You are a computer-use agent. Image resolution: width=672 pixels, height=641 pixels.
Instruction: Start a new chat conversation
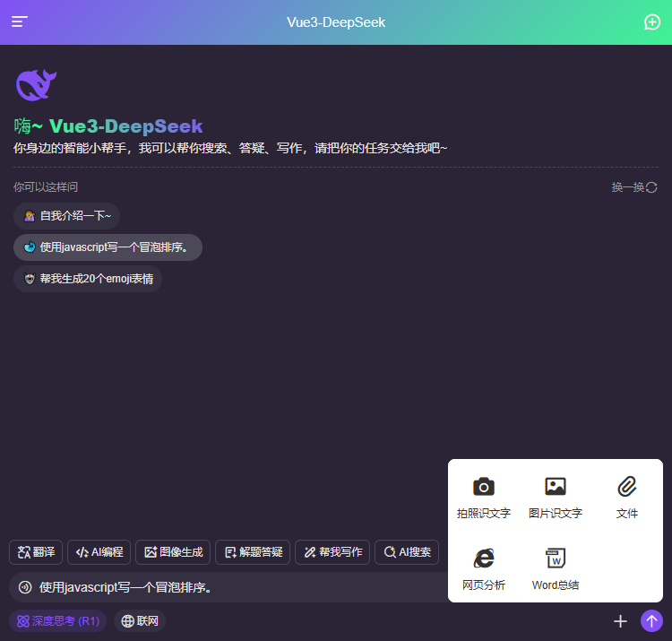point(652,22)
